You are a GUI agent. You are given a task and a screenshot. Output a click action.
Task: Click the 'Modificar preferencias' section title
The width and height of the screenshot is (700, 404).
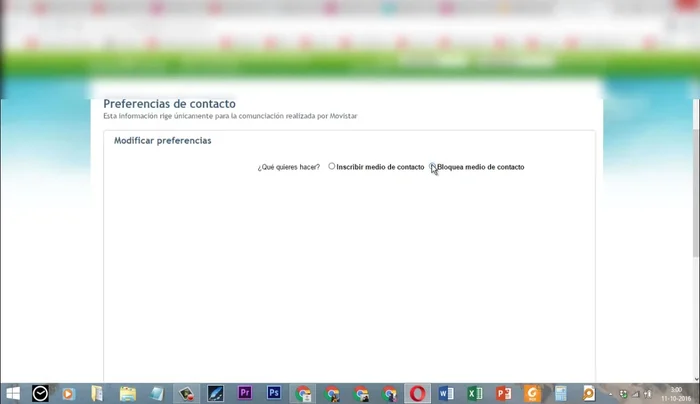point(162,141)
